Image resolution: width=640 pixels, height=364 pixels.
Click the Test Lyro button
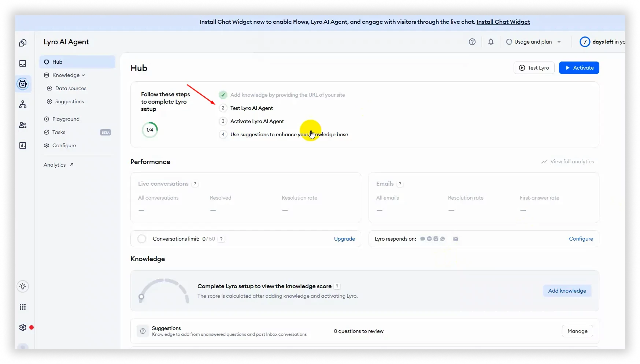pyautogui.click(x=534, y=68)
